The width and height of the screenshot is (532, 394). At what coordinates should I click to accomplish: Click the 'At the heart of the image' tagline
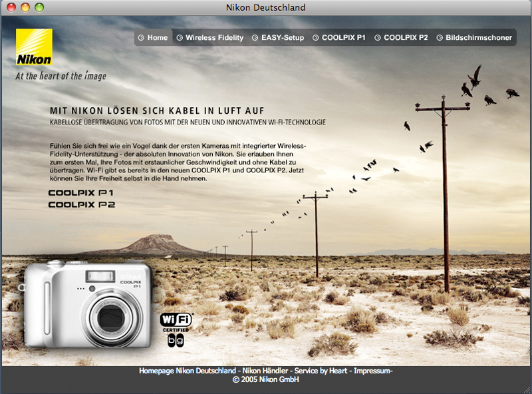click(x=61, y=76)
